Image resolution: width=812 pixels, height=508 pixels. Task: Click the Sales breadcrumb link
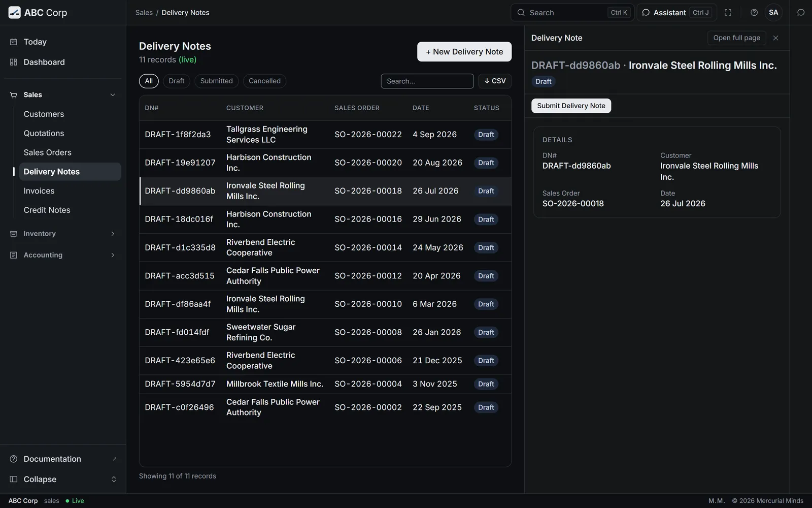[x=144, y=13]
